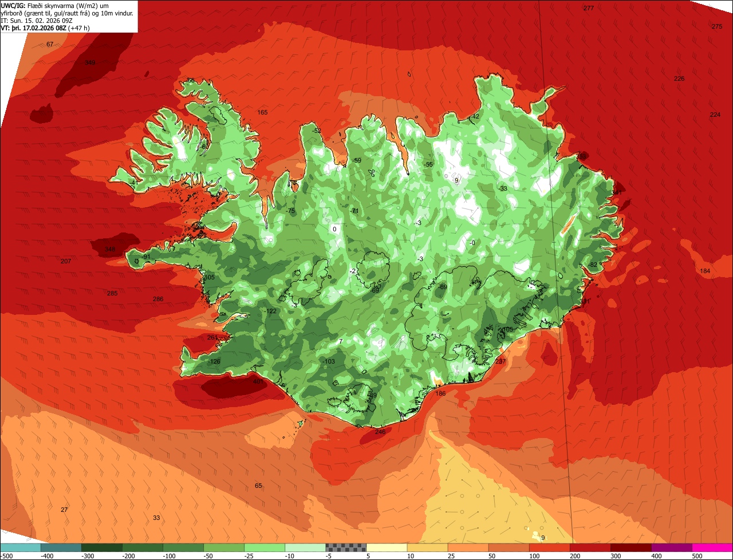The image size is (733, 560).
Task: Click the map value 246 off the south coast
Action: (x=380, y=432)
